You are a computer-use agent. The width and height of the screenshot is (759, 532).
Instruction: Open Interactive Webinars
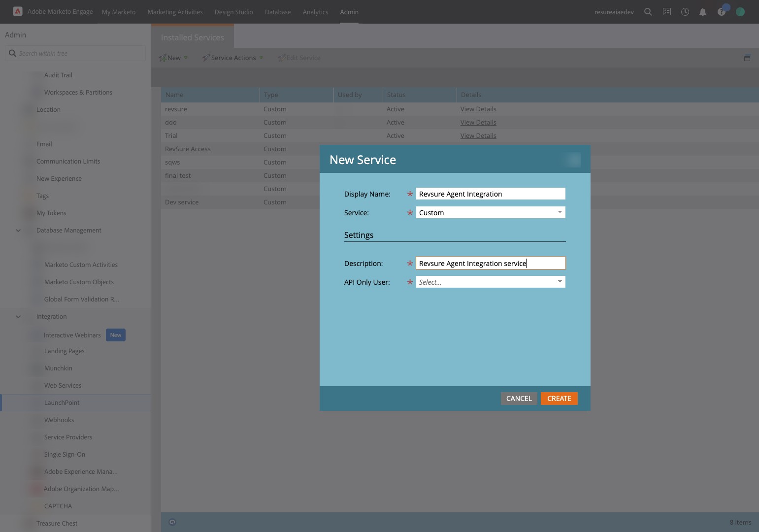click(72, 335)
